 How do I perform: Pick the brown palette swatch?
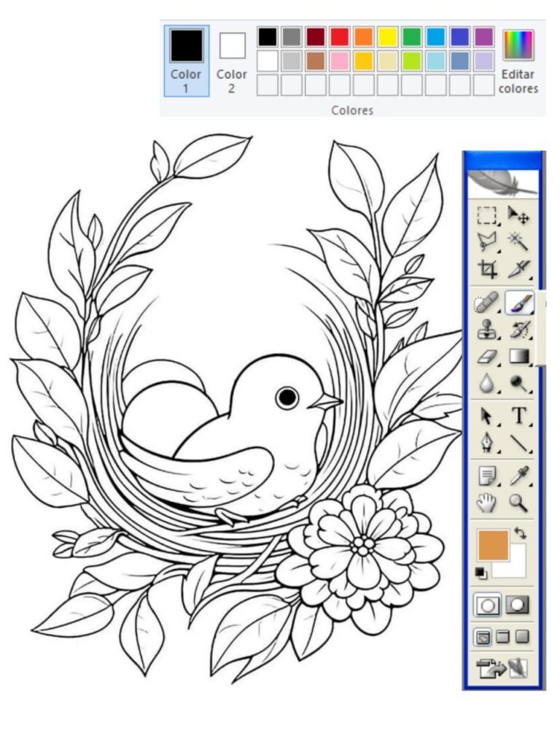pyautogui.click(x=316, y=61)
